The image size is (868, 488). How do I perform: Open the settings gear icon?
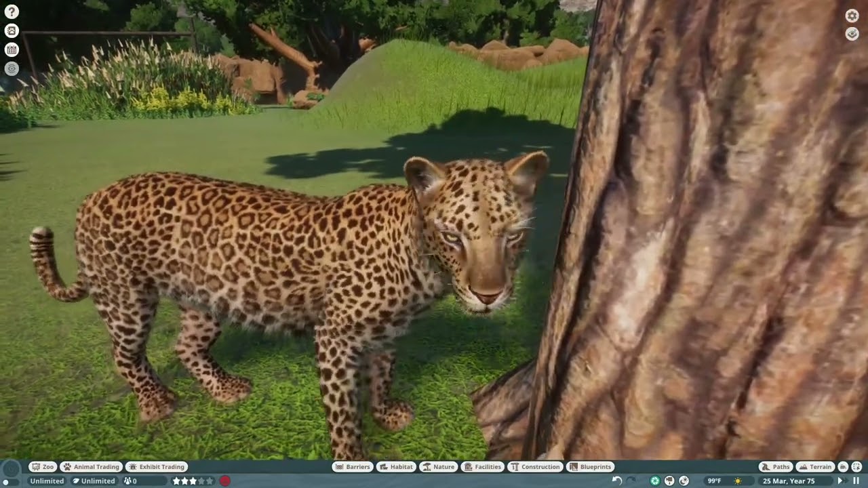coord(852,16)
